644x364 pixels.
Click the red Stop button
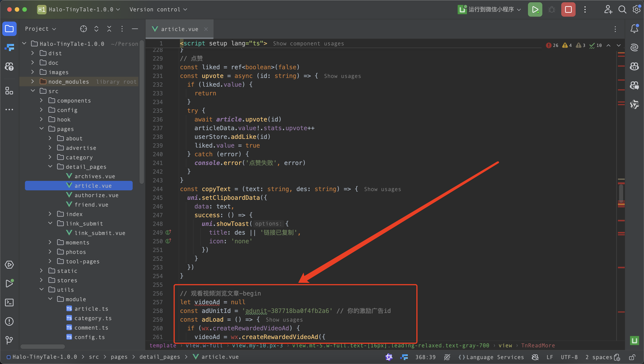point(568,9)
